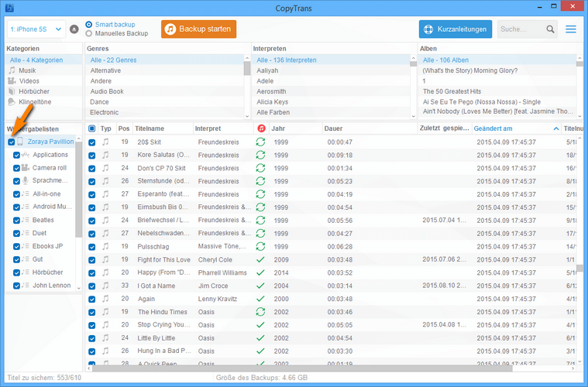Select the Duet playlist
This screenshot has width=588, height=387.
pyautogui.click(x=40, y=233)
